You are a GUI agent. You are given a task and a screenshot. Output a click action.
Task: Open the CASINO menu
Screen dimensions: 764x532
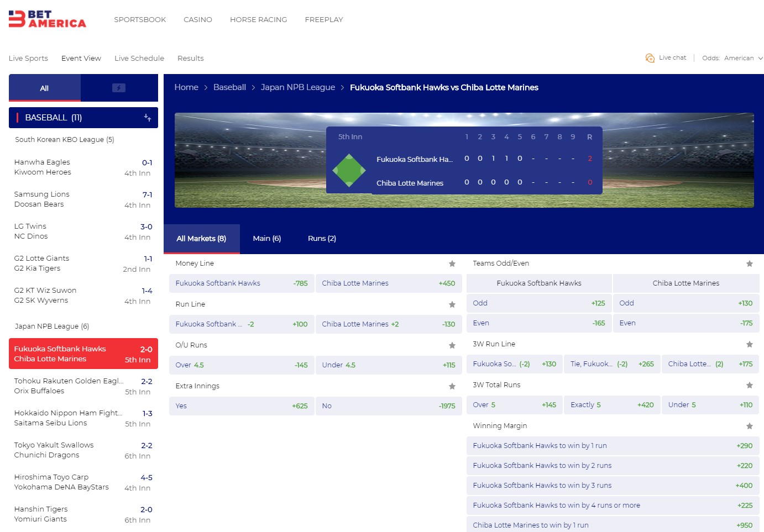click(198, 19)
